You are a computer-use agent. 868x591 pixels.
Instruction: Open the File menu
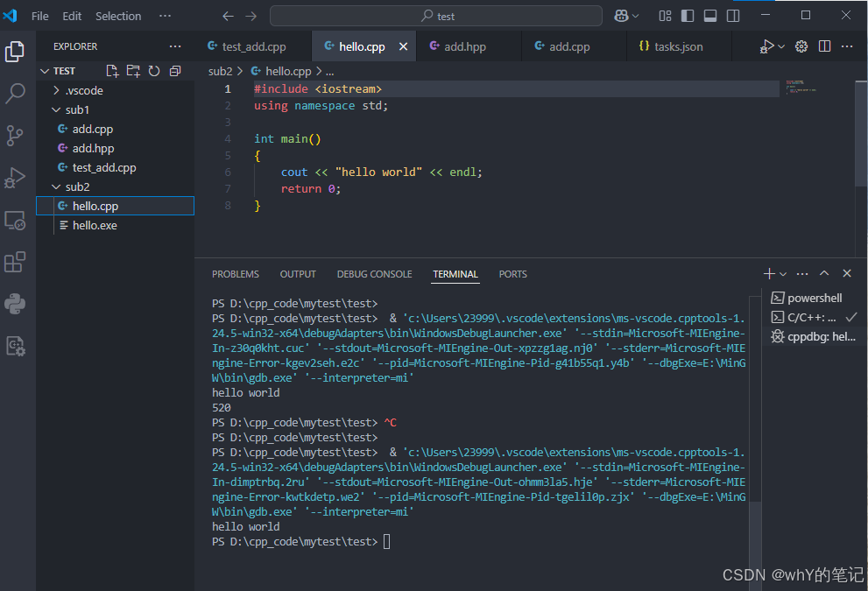click(x=40, y=16)
